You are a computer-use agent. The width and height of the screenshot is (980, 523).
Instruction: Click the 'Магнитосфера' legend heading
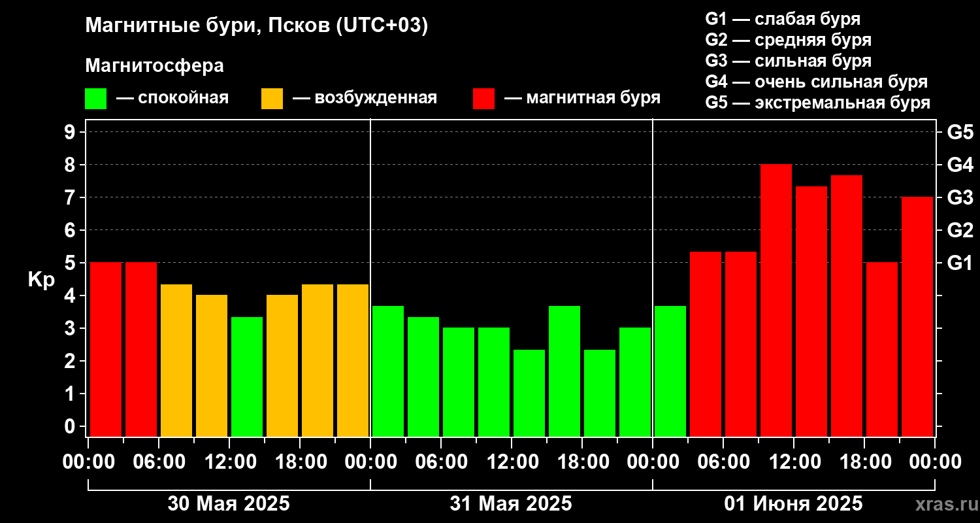point(154,66)
